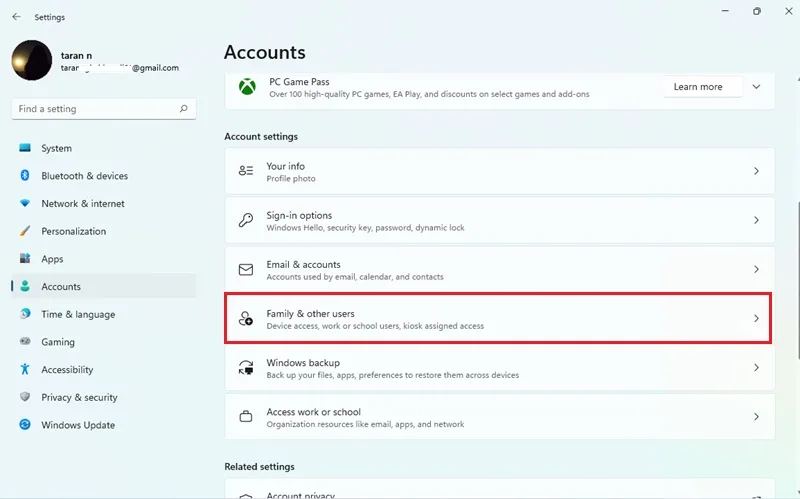
Task: Open Access work or school chevron
Action: click(x=757, y=416)
